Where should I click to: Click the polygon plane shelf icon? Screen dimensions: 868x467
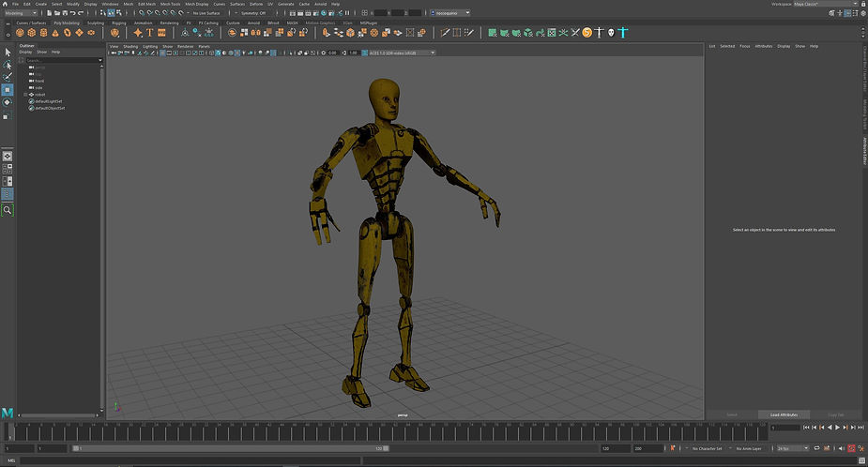tap(79, 33)
